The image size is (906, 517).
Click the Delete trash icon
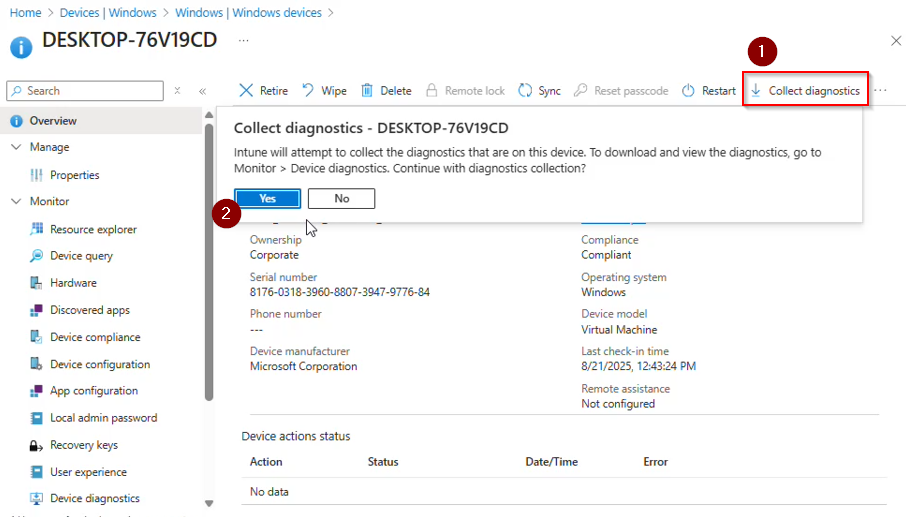coord(367,91)
